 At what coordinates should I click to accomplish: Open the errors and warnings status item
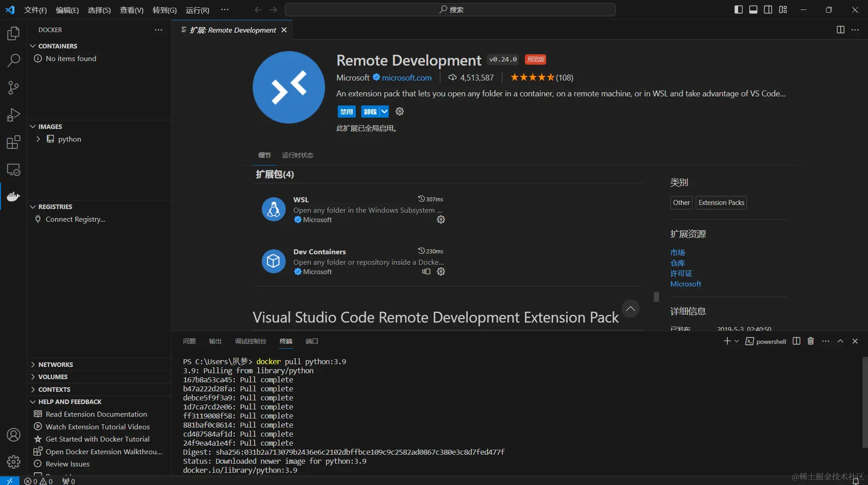38,481
